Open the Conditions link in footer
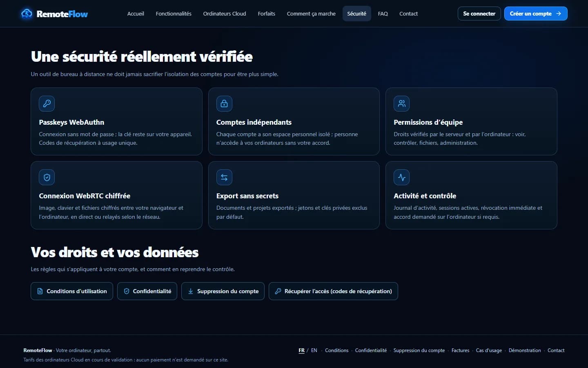Image resolution: width=588 pixels, height=368 pixels. pos(337,350)
